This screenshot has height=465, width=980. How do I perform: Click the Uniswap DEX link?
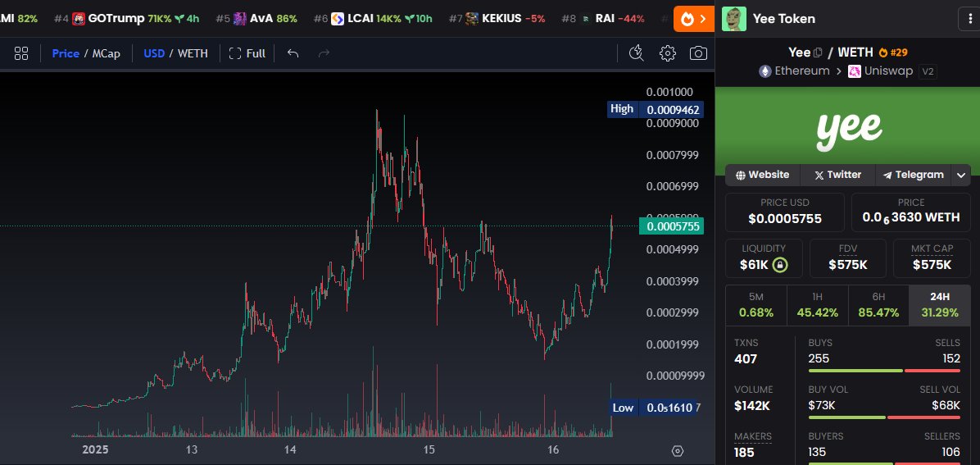[880, 71]
